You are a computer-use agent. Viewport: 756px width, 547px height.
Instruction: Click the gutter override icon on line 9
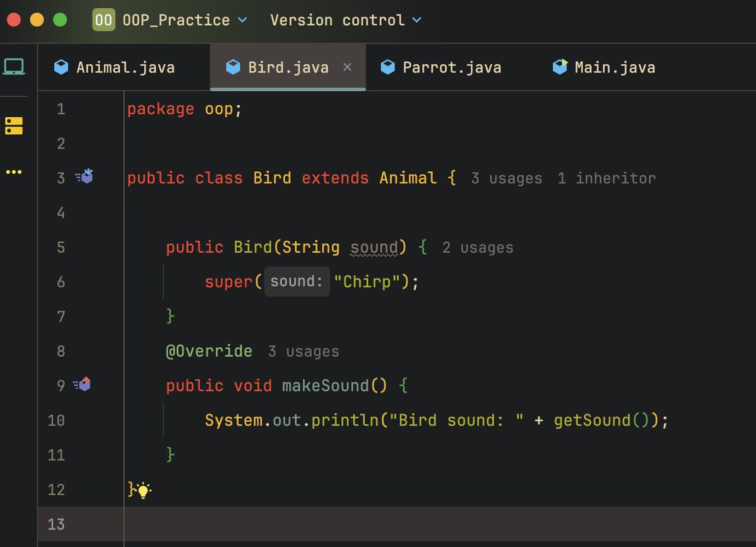(x=82, y=384)
